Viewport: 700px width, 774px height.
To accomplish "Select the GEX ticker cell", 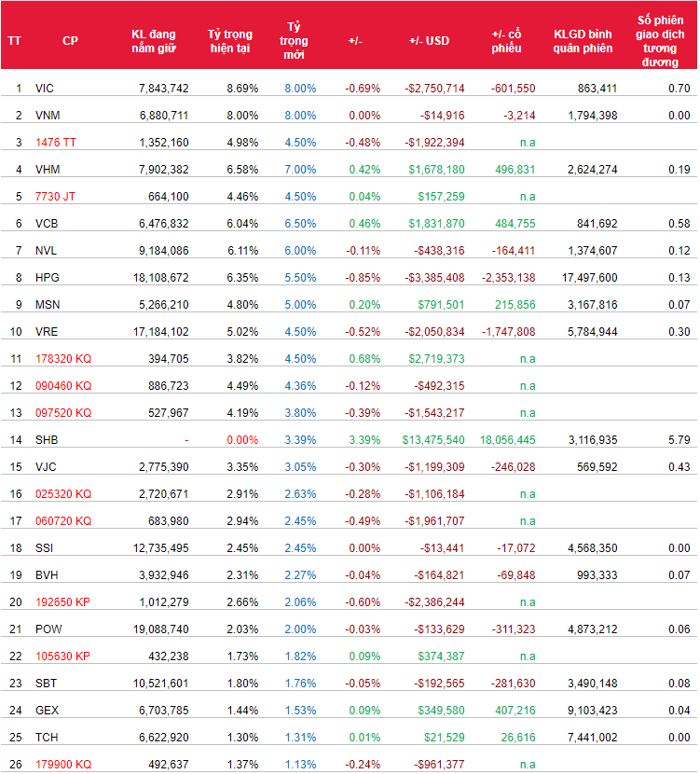I will point(47,711).
